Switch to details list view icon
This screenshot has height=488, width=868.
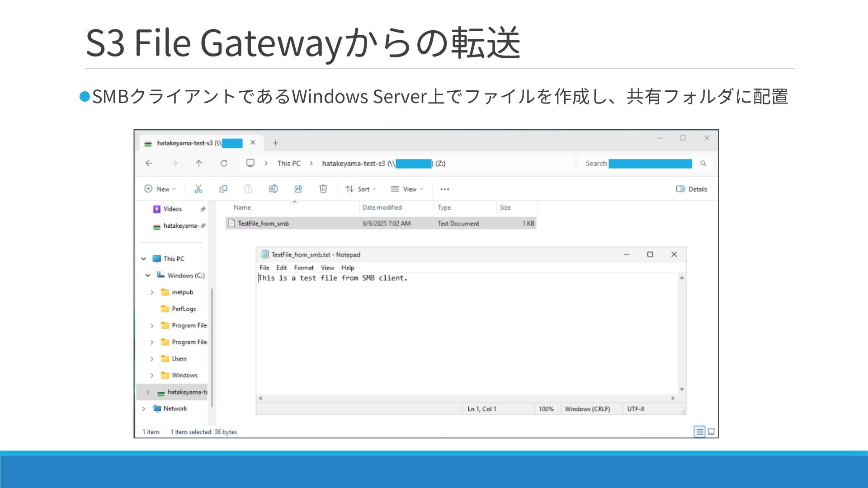[x=699, y=432]
